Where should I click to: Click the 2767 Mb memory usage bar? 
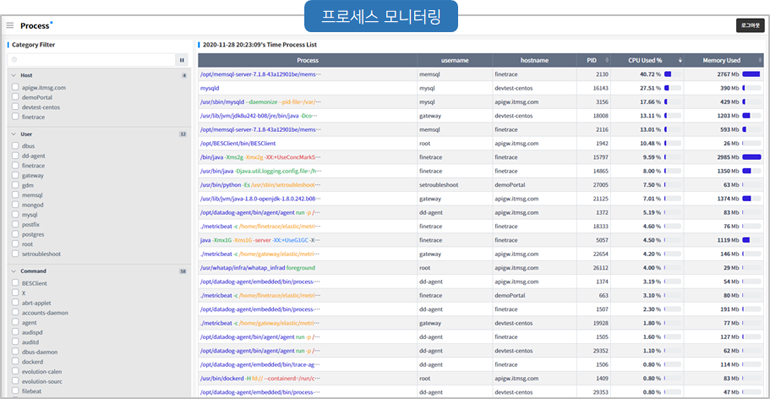(751, 74)
